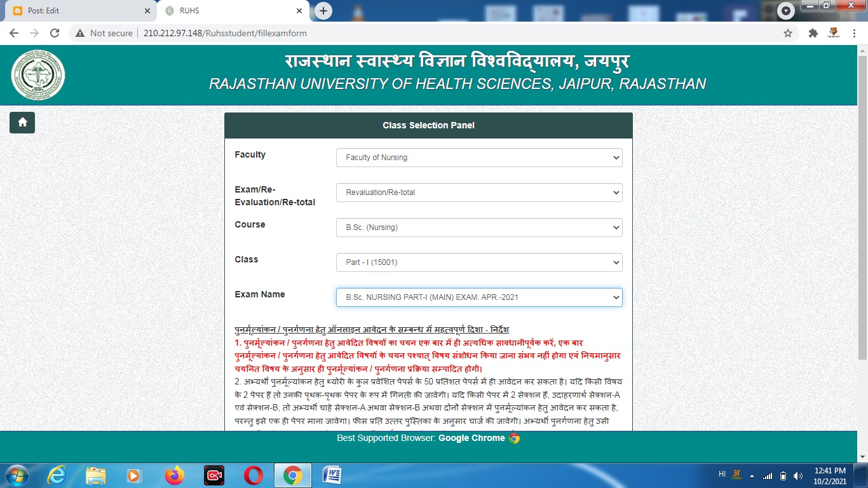
Task: Launch Opera from the taskbar
Action: (x=254, y=475)
